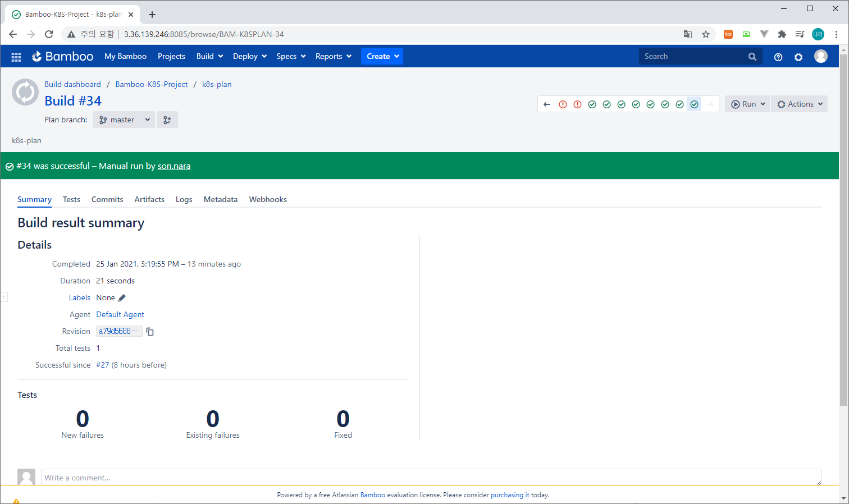849x504 pixels.
Task: Open the Create dropdown button
Action: pos(382,56)
